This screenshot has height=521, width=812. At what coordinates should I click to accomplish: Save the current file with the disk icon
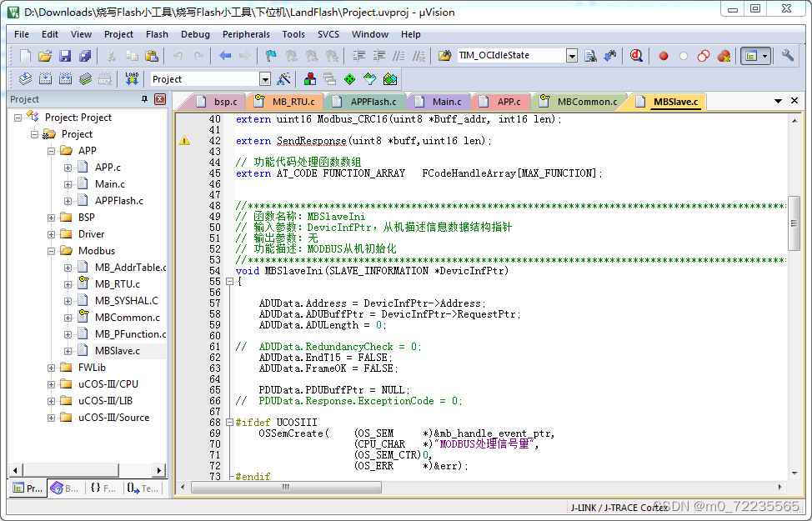point(65,55)
